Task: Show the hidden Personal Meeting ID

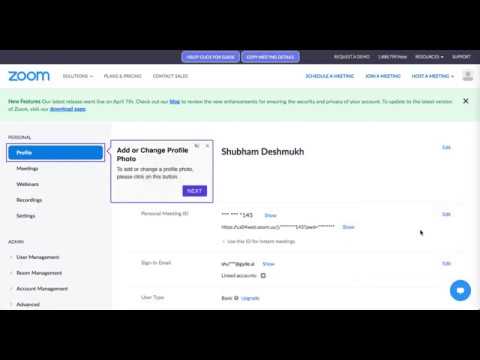Action: pyautogui.click(x=270, y=215)
